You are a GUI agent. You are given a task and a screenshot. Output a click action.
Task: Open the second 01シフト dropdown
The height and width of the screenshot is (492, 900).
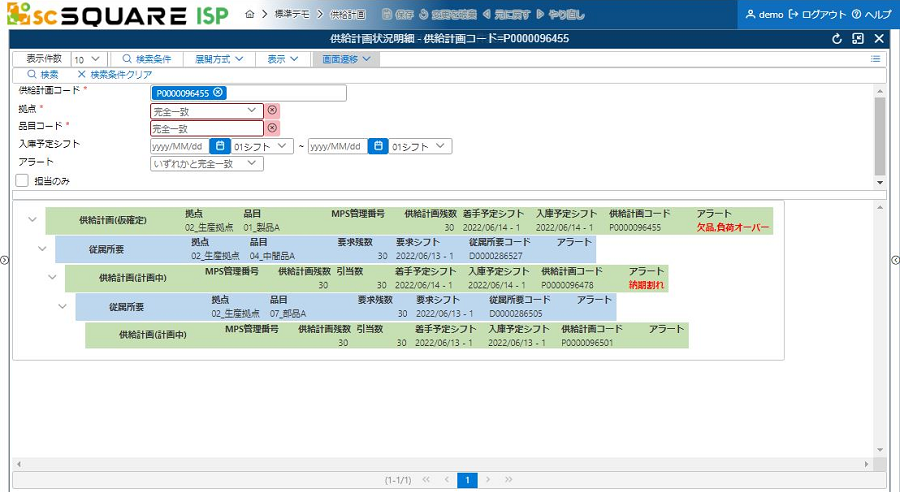click(420, 146)
